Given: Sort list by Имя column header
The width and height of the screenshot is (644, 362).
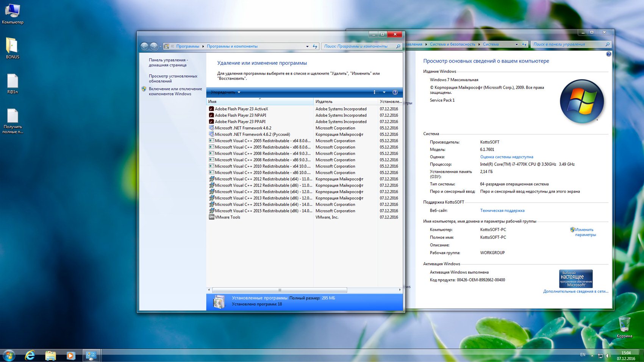Looking at the screenshot, I should click(x=260, y=101).
